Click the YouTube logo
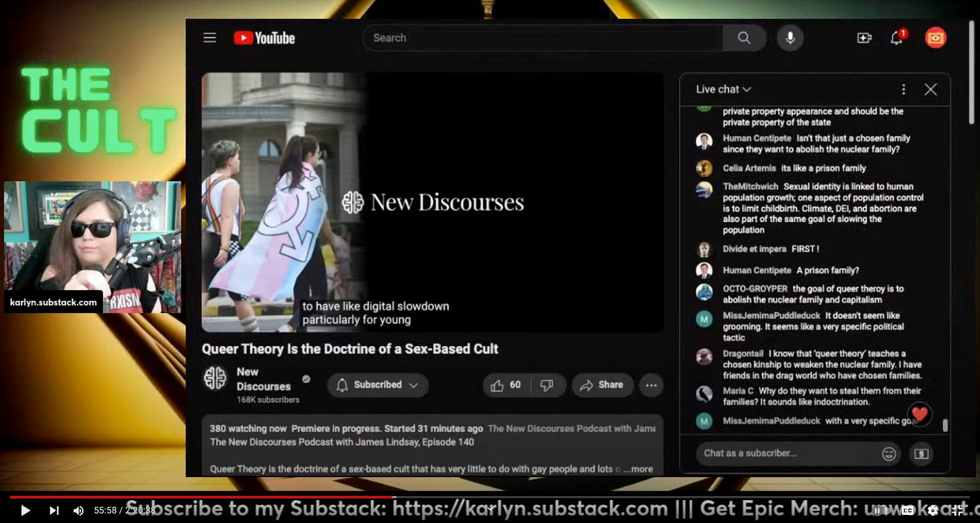Viewport: 980px width, 523px height. (265, 38)
